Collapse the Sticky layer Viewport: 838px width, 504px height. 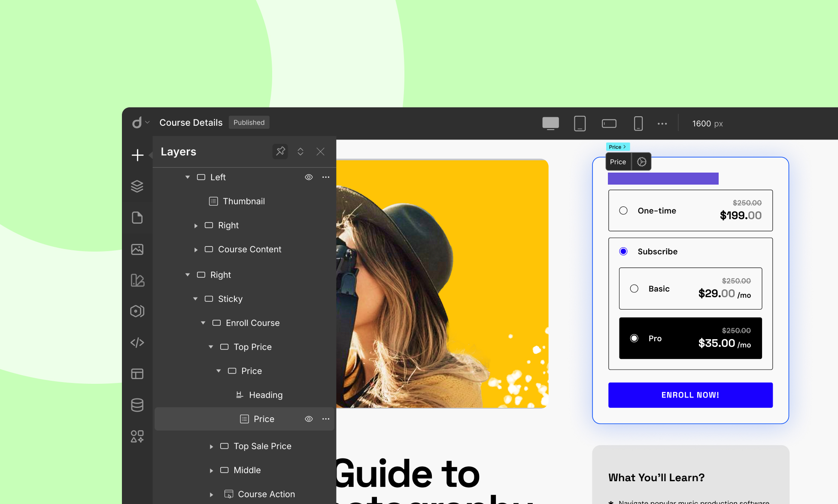coord(195,299)
